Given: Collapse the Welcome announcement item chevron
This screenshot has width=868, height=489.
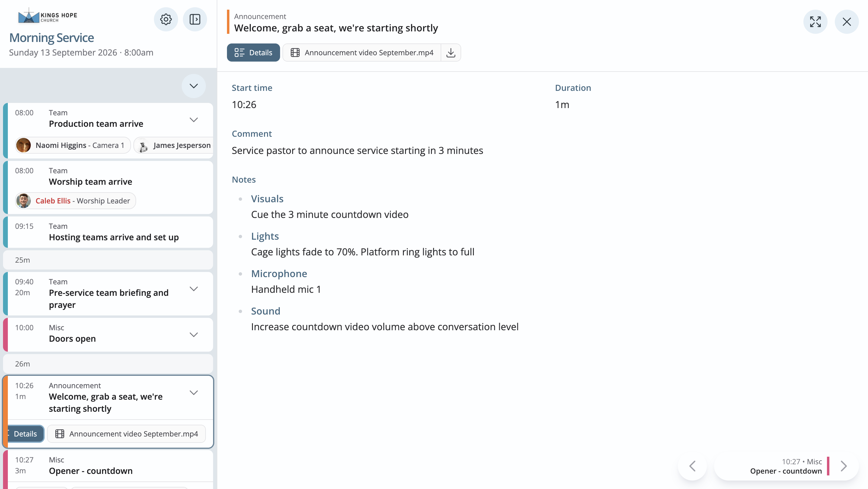Looking at the screenshot, I should (x=194, y=393).
